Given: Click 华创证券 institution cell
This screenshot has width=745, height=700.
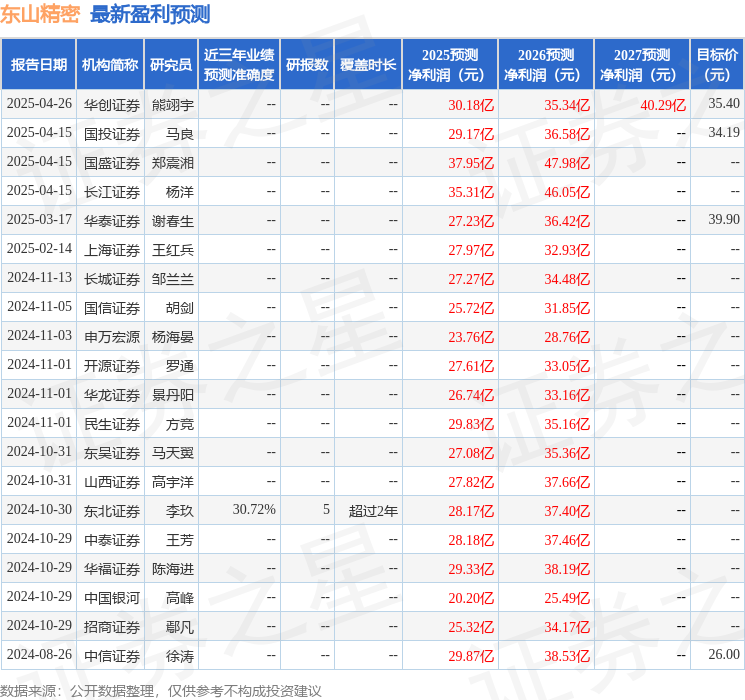Looking at the screenshot, I should point(112,105).
